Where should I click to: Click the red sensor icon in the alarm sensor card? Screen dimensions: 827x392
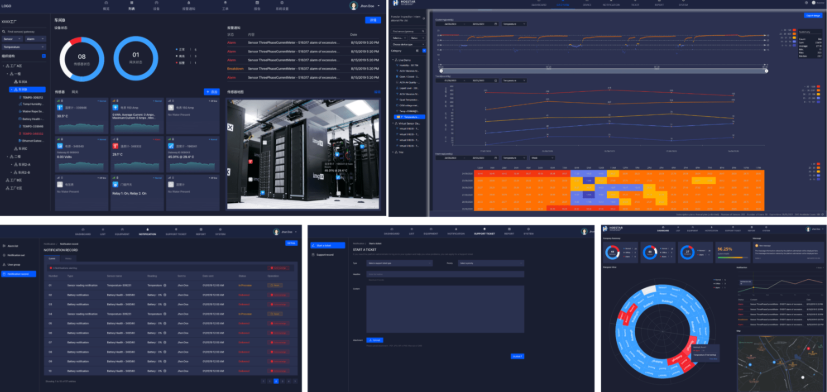click(115, 146)
